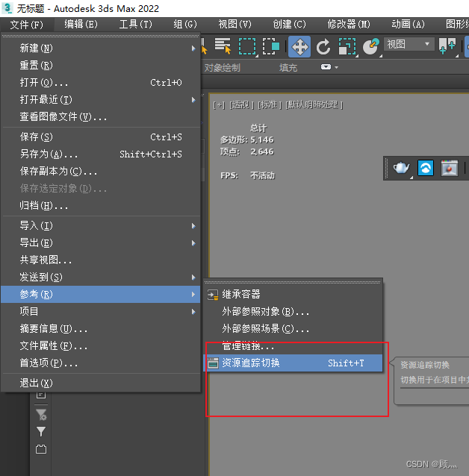Click the funnel with gear filter icon
469x476 pixels.
pos(41,414)
